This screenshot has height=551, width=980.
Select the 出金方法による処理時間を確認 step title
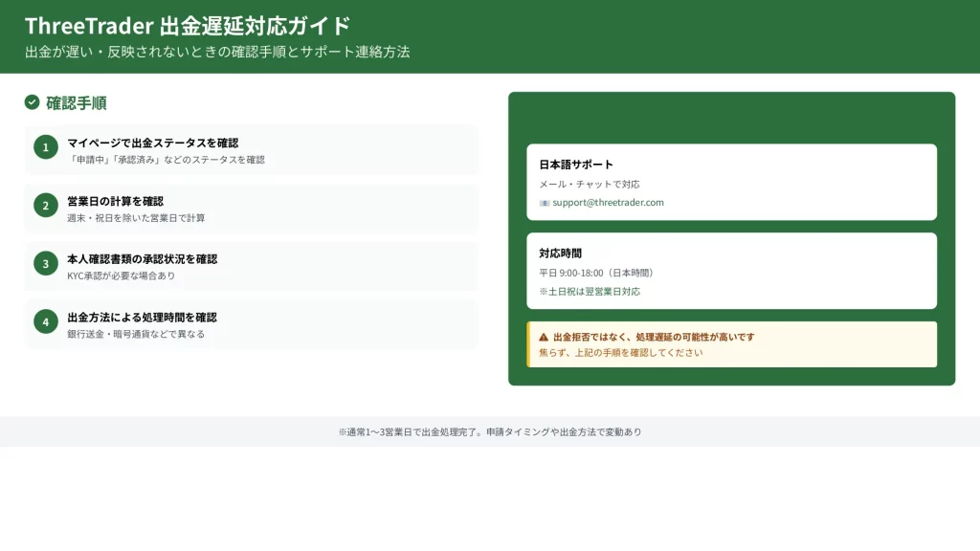click(x=142, y=317)
